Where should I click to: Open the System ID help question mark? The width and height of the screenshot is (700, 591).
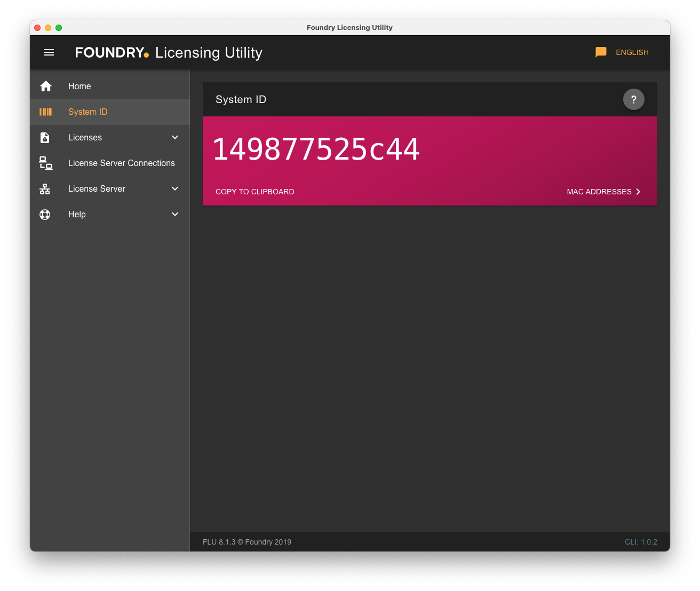pos(633,99)
